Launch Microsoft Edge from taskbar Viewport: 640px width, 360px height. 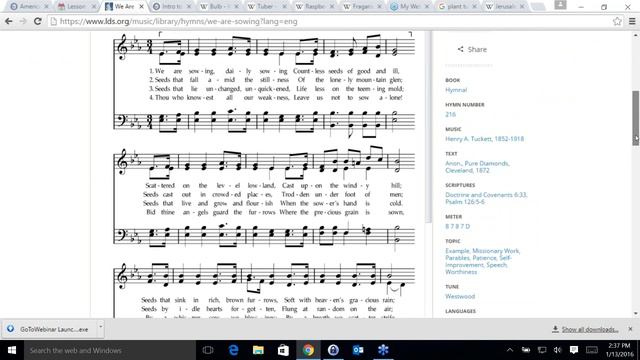233,350
